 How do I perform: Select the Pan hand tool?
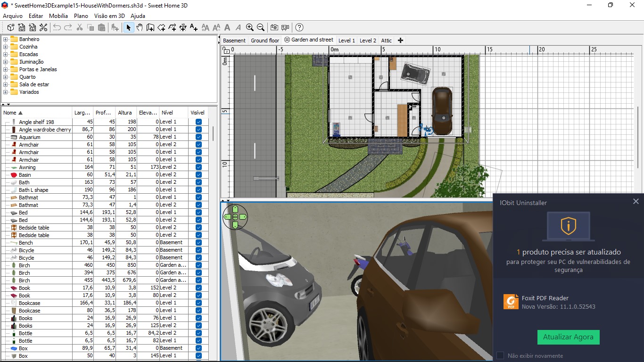coord(140,28)
